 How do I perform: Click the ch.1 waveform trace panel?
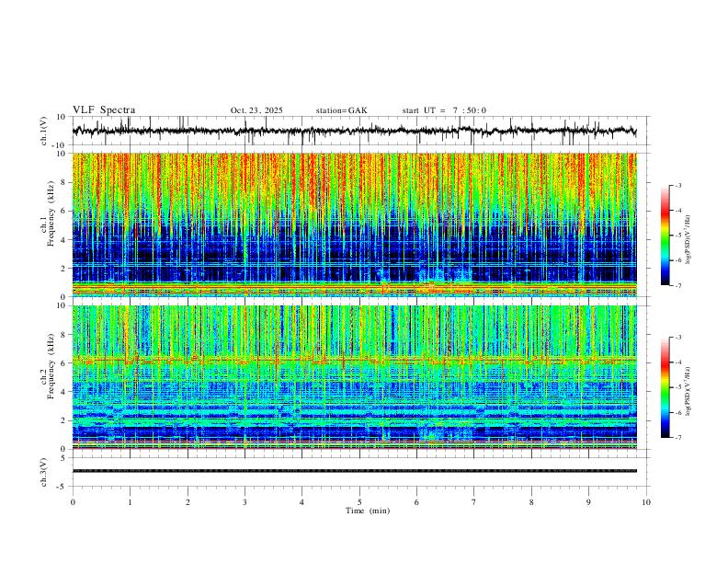(360, 131)
